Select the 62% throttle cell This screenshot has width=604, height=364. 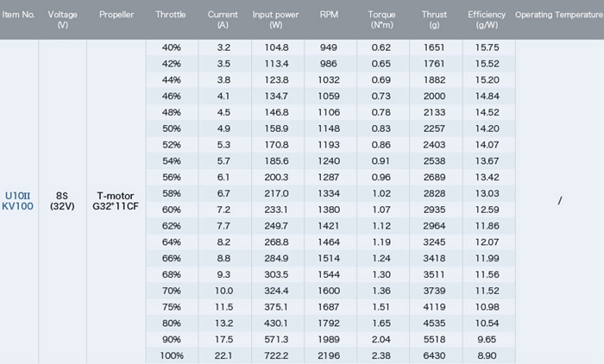[172, 226]
